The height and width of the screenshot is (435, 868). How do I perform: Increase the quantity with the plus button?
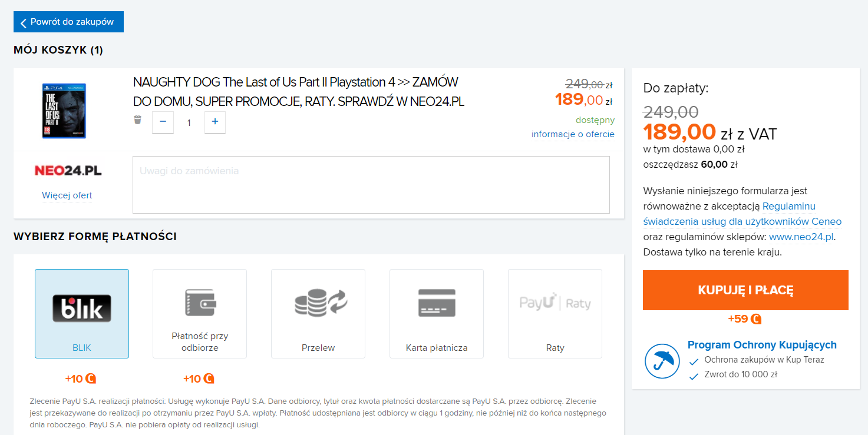215,122
